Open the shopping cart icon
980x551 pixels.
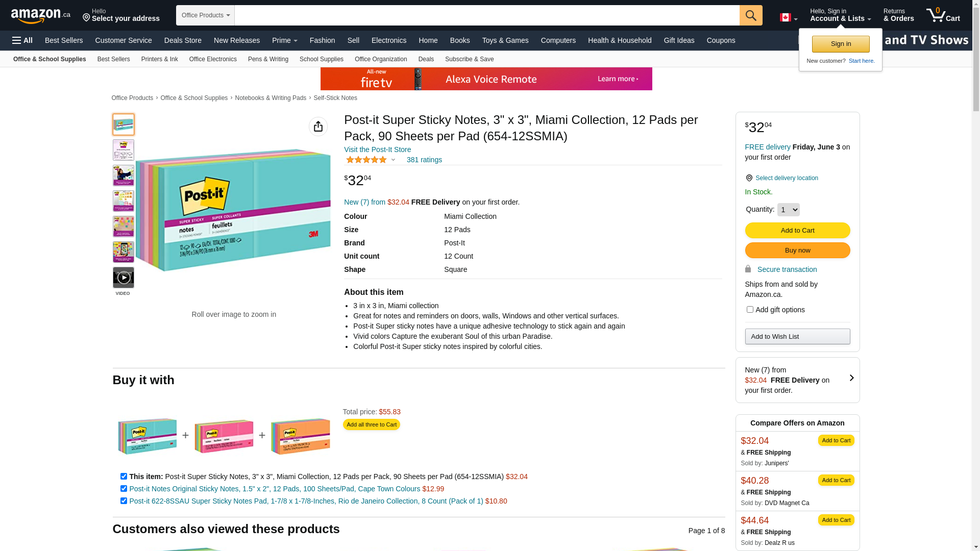click(942, 15)
